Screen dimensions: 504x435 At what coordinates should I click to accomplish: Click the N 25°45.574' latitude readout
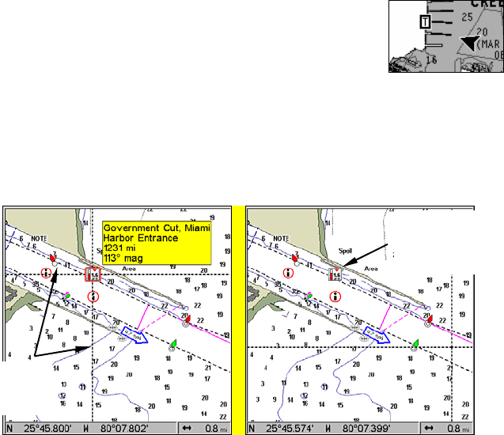pos(281,428)
